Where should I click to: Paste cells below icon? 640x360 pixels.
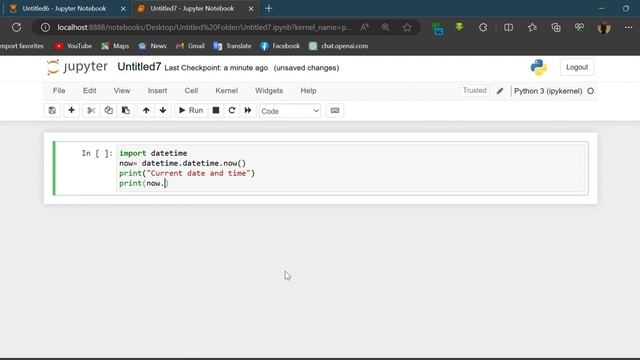click(126, 111)
